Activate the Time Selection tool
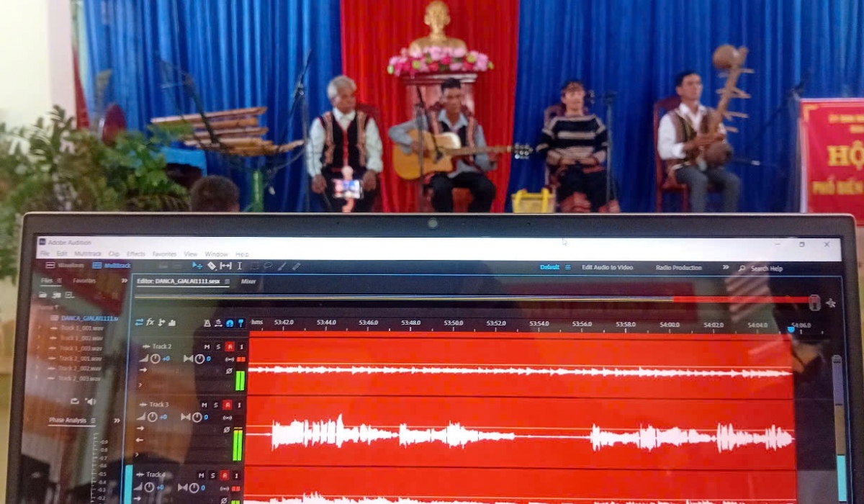Screen dimensions: 864x504 [x=239, y=266]
